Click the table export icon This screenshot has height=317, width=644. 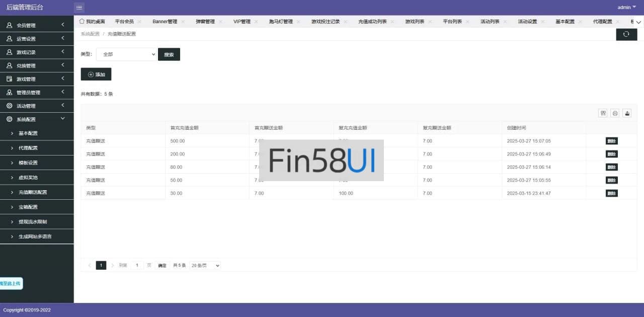(x=627, y=113)
